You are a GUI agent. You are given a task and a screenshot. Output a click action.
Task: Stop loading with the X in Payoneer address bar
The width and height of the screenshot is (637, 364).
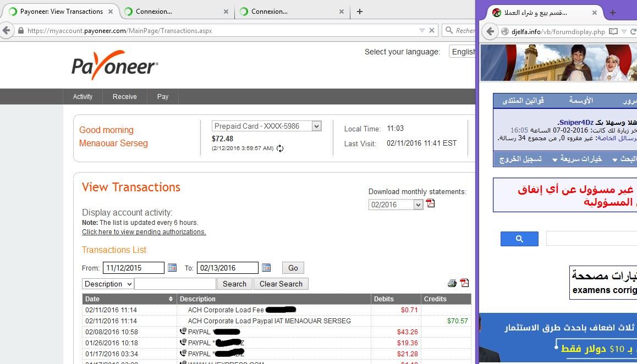(432, 30)
